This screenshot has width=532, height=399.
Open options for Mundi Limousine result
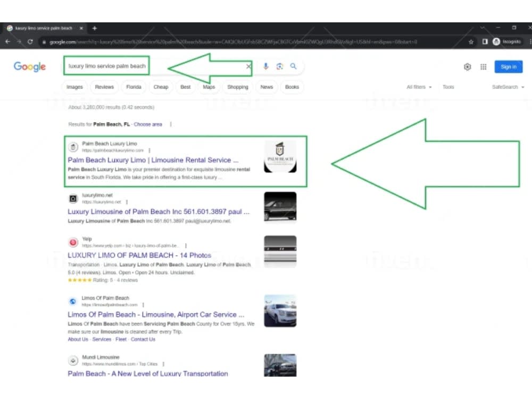[163, 364]
